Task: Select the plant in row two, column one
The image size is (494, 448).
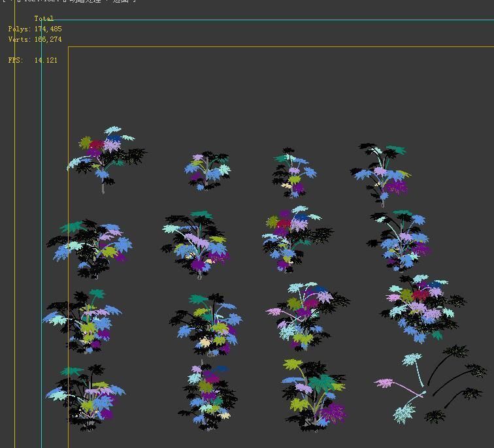Action: (90, 249)
